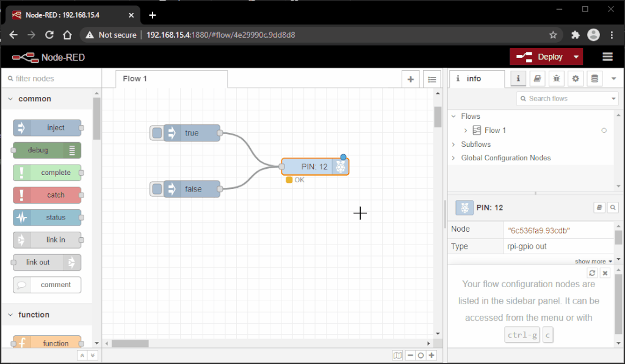Open the sidebar tabs dropdown arrow
This screenshot has width=625, height=364.
614,79
